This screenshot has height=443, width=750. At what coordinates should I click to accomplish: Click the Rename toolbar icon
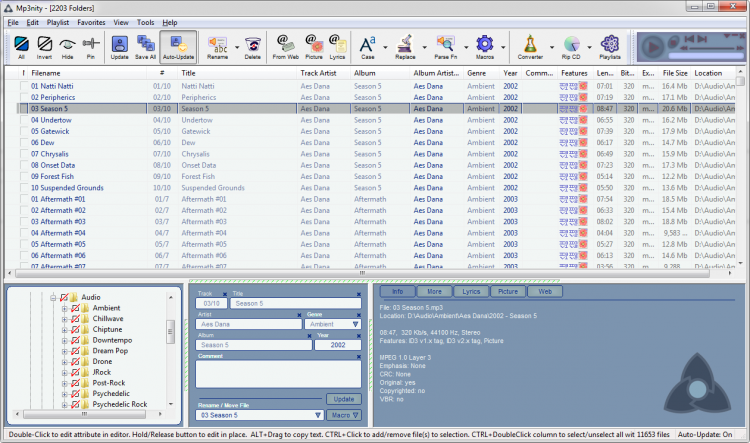point(218,47)
